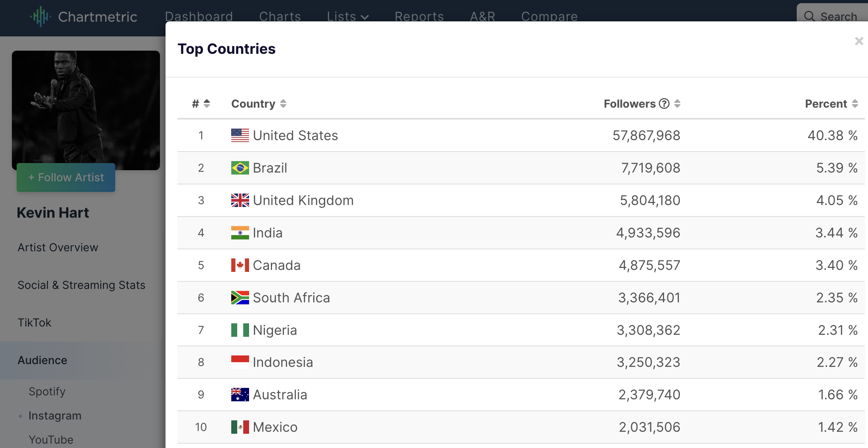Close the Top Countries dialog
This screenshot has height=448, width=868.
pyautogui.click(x=858, y=41)
